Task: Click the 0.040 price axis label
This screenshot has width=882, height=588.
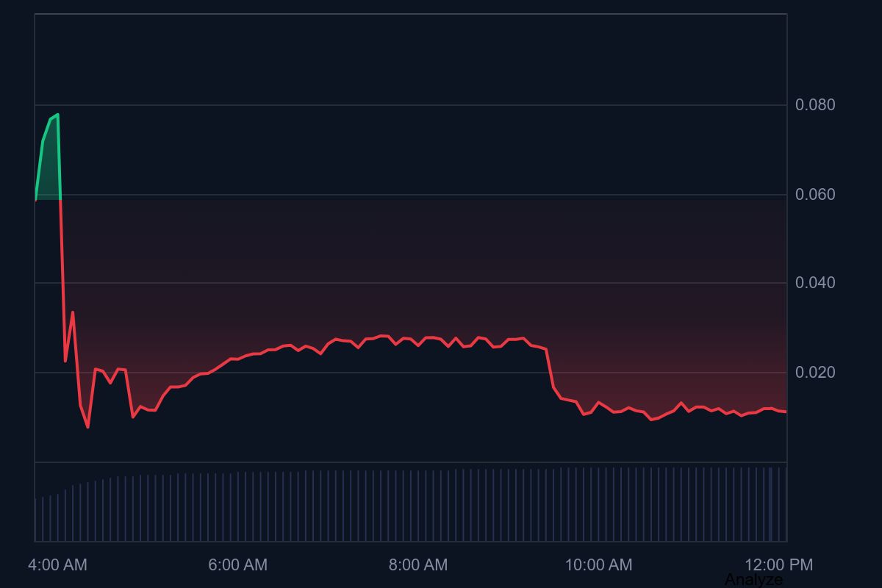Action: (815, 283)
